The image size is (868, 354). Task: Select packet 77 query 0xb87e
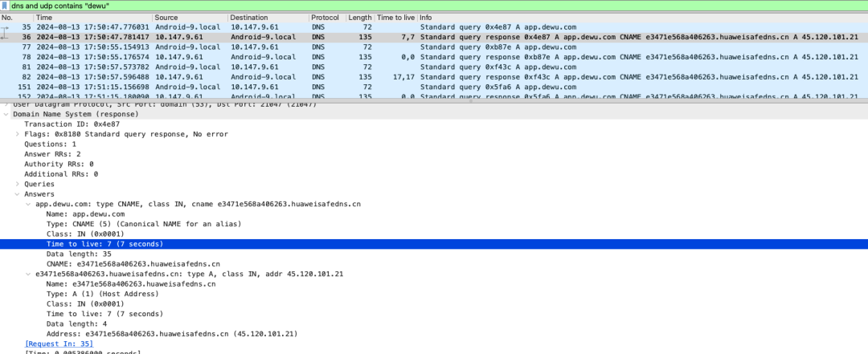click(x=434, y=47)
